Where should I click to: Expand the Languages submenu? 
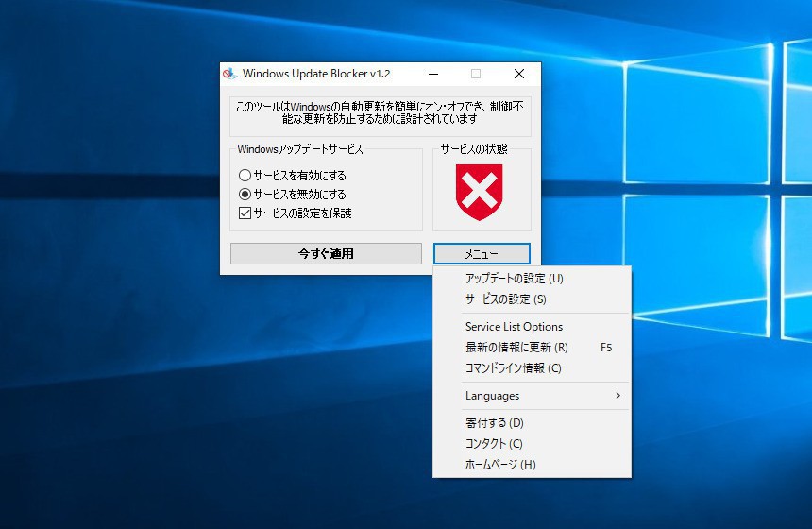pos(532,396)
